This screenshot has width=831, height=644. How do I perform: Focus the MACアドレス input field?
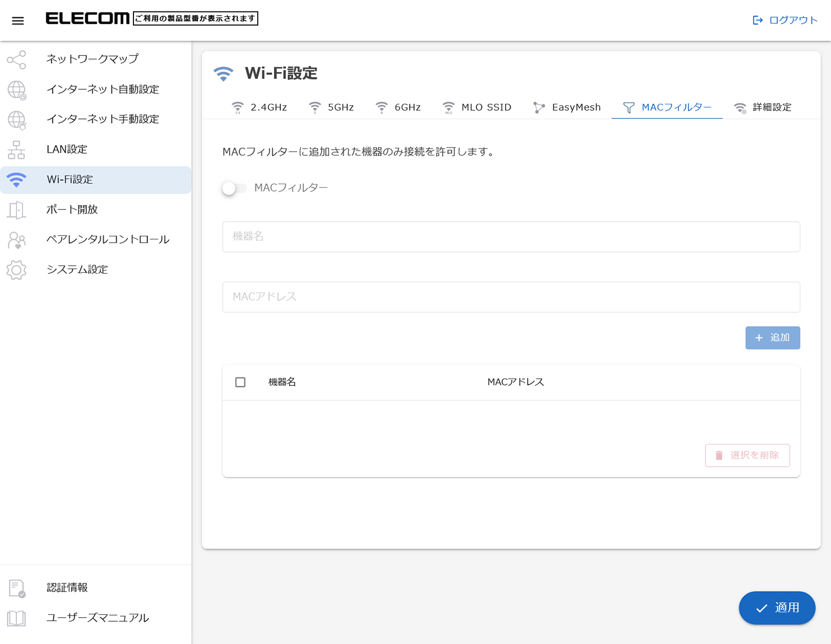(x=511, y=297)
